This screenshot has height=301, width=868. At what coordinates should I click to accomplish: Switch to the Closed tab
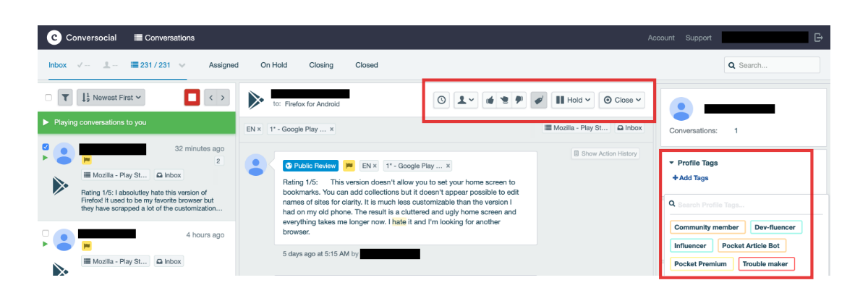pyautogui.click(x=367, y=65)
